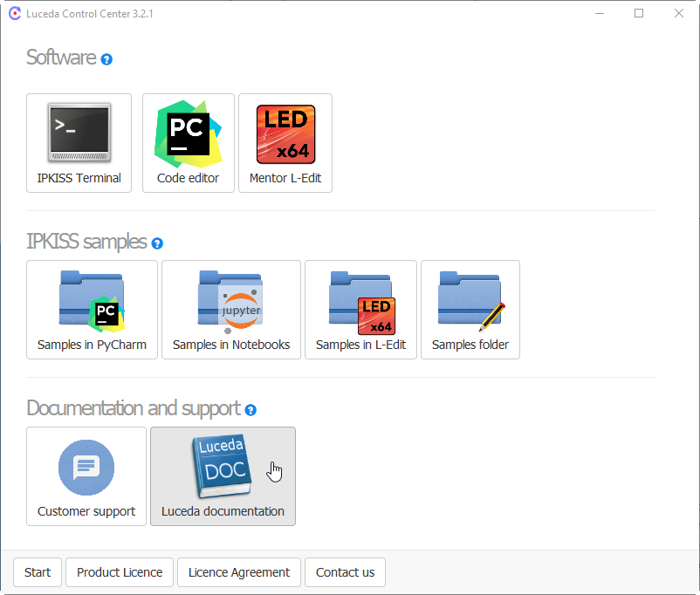Switch to the Start tab
This screenshot has width=700, height=595.
click(38, 572)
